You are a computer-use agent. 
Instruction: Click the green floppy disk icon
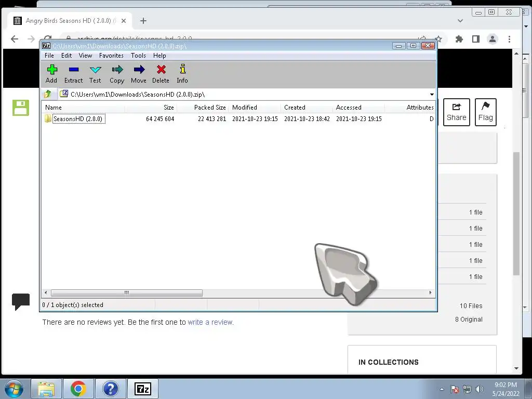21,108
